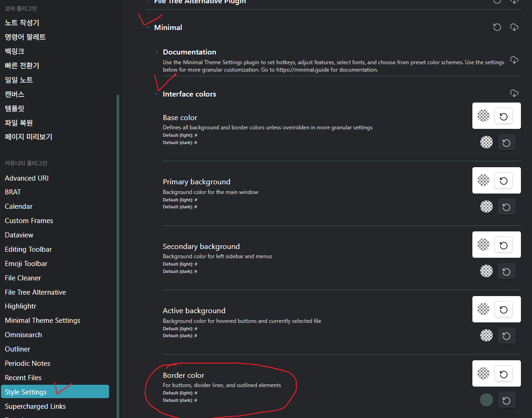Open 일일 노트 settings
Image resolution: width=532 pixels, height=418 pixels.
[x=18, y=80]
